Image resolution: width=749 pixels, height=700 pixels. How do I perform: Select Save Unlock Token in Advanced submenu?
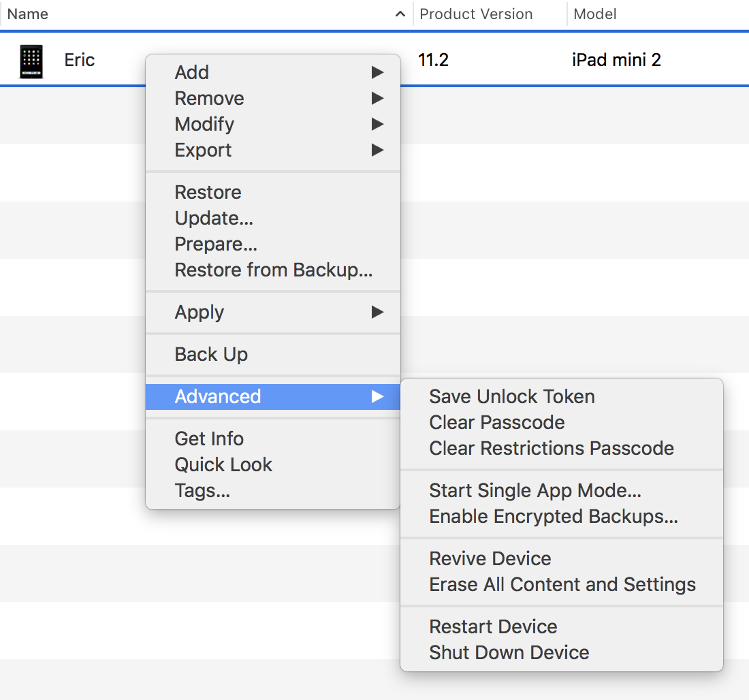pyautogui.click(x=562, y=396)
